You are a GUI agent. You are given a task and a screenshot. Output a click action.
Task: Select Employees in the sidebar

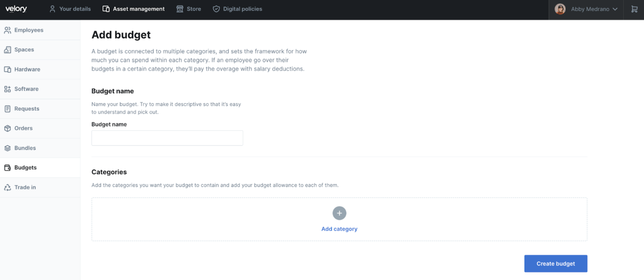pyautogui.click(x=40, y=30)
